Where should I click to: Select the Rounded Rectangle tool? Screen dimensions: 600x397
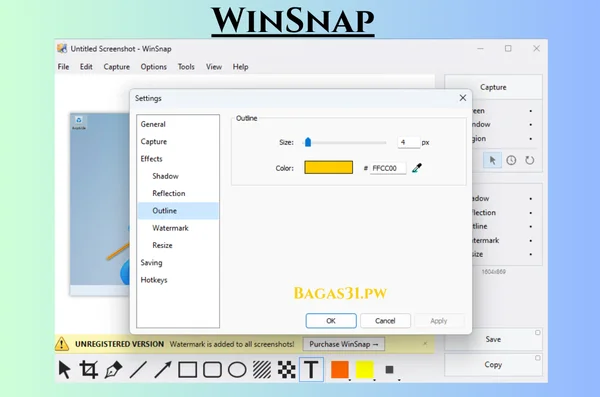pyautogui.click(x=212, y=370)
